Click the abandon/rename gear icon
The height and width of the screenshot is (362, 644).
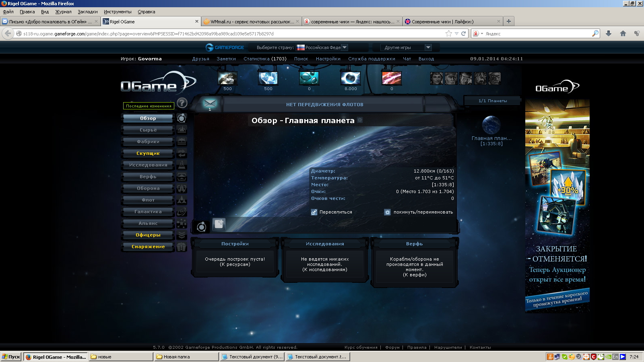click(387, 212)
